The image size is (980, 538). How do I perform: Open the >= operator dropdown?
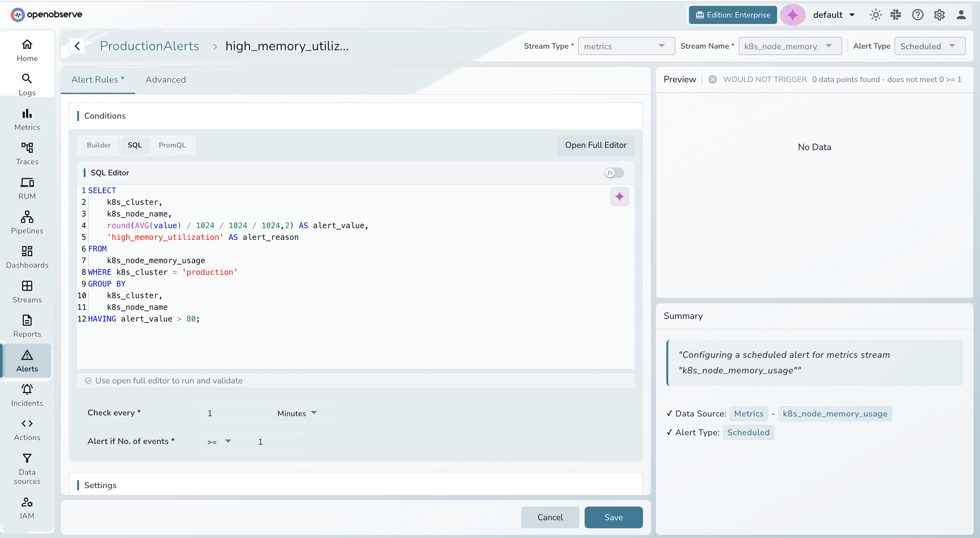pos(221,442)
